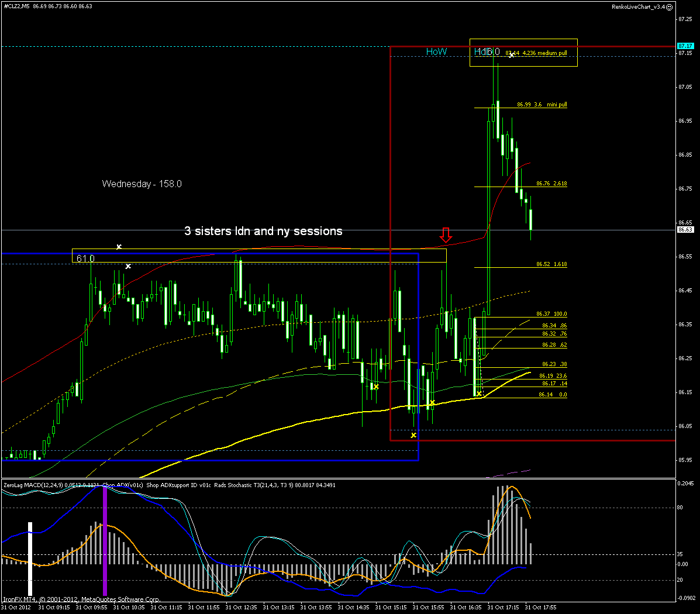
Task: Select the indicator level 80 label
Action: coord(680,507)
